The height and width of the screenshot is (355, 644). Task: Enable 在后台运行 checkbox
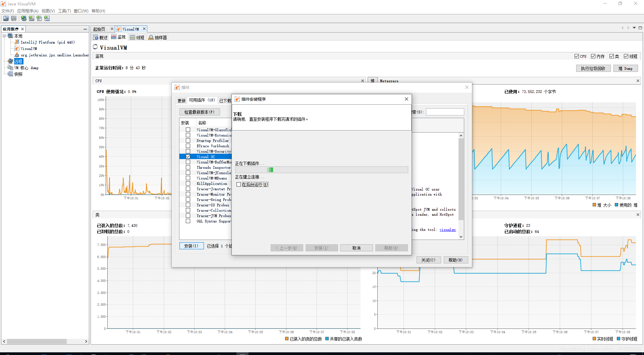click(x=239, y=185)
